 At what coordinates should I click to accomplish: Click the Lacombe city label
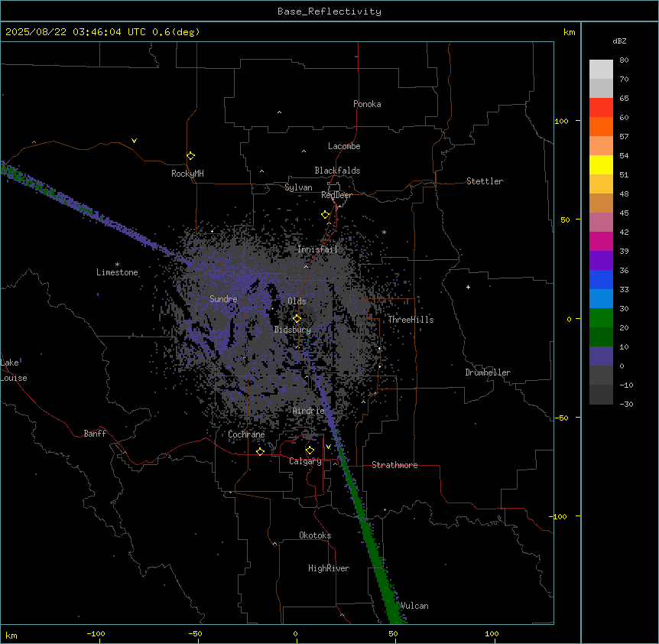pyautogui.click(x=344, y=146)
